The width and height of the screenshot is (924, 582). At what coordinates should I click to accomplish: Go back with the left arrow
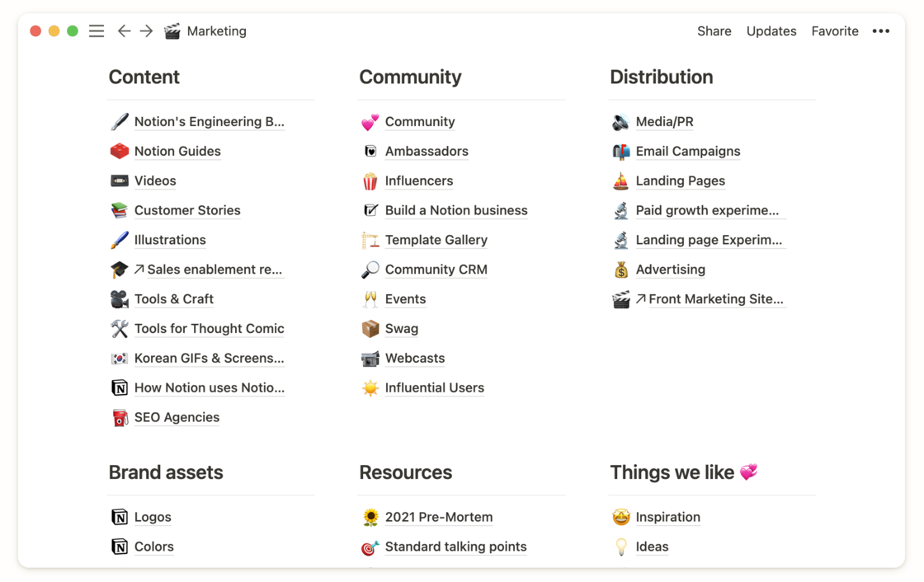(124, 31)
